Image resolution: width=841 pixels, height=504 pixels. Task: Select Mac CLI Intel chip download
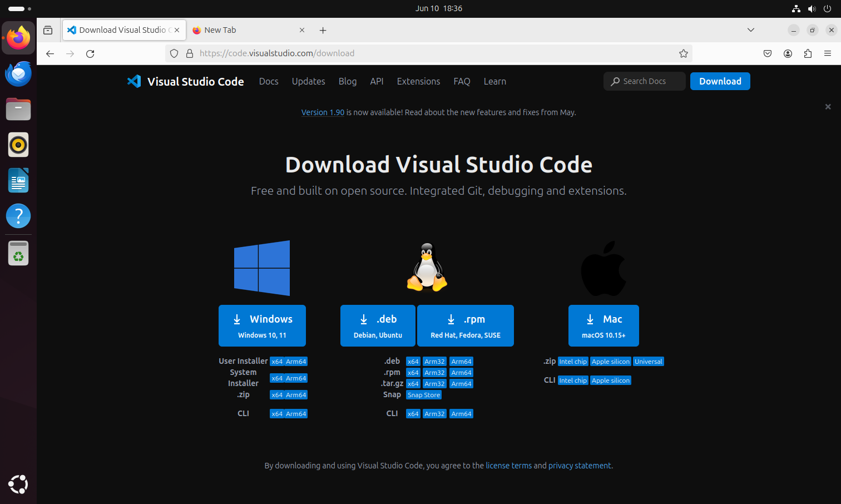point(573,381)
